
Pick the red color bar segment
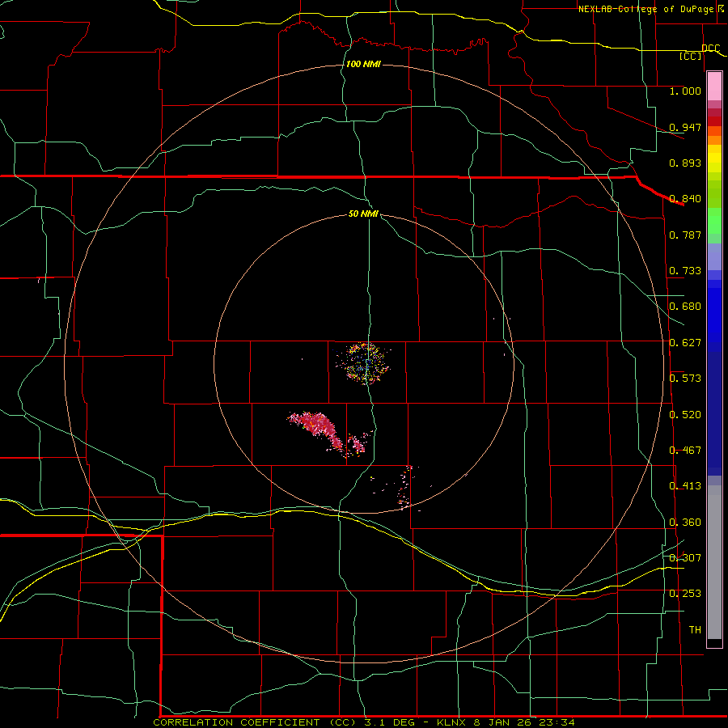[x=714, y=121]
